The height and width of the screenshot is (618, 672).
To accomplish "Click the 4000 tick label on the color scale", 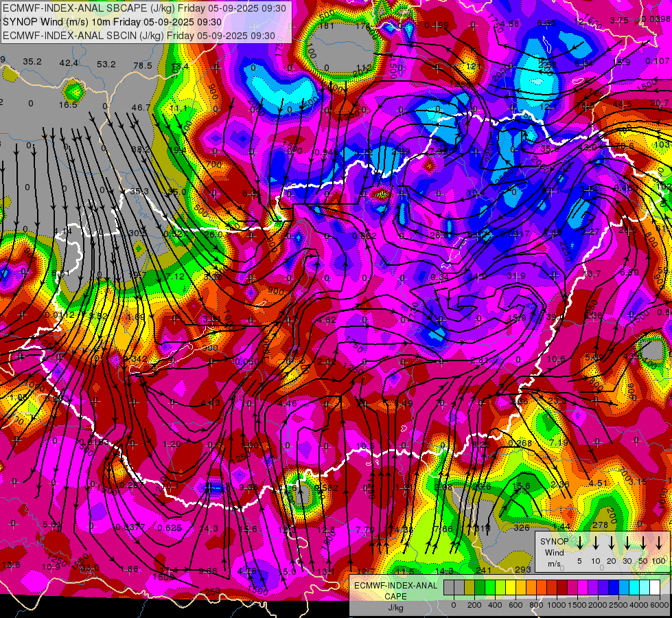I will tap(639, 605).
